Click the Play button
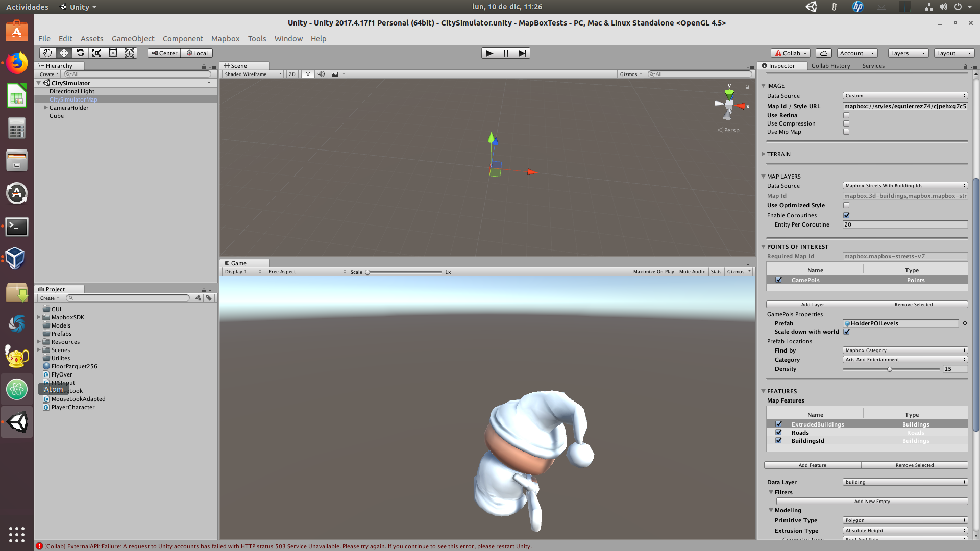980x551 pixels. point(489,53)
